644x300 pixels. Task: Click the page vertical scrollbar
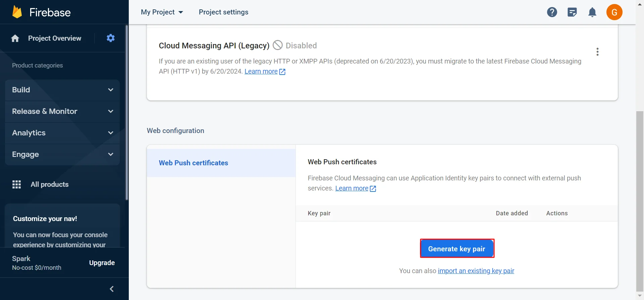click(x=640, y=201)
